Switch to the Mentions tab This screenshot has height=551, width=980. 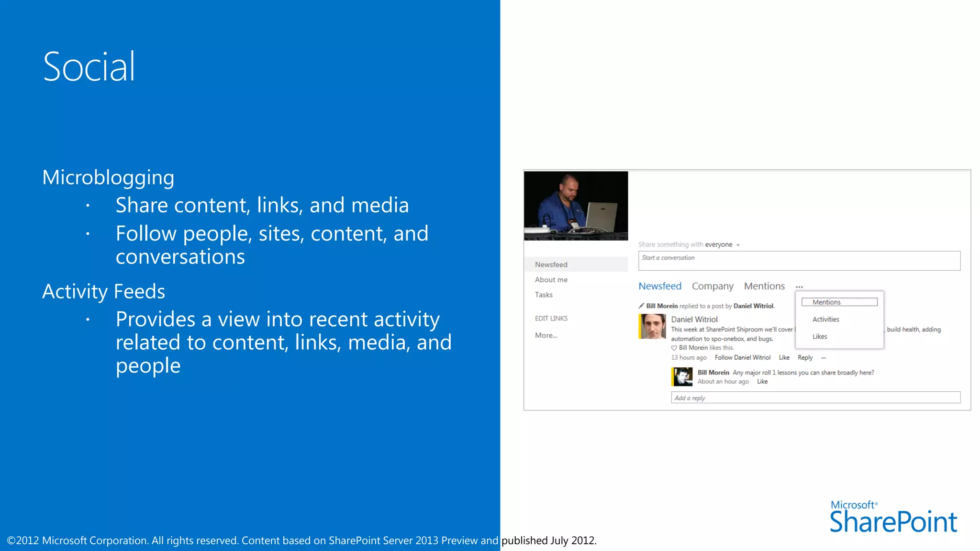tap(764, 286)
